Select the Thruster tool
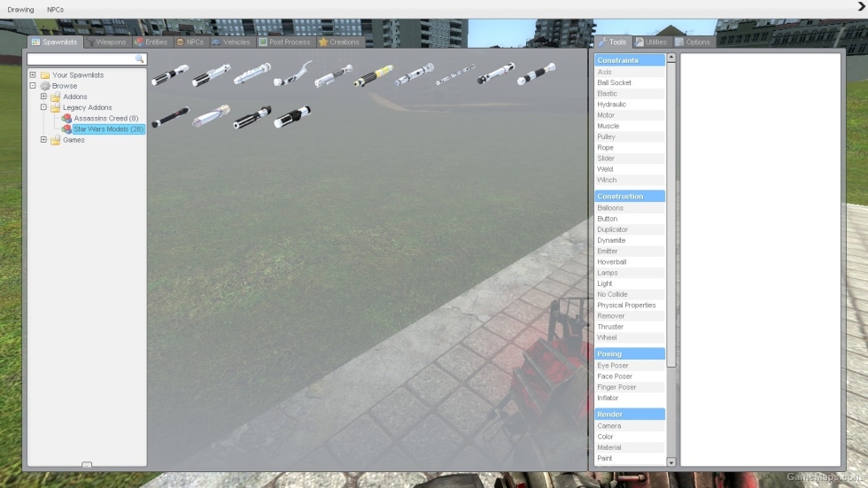 pos(630,327)
